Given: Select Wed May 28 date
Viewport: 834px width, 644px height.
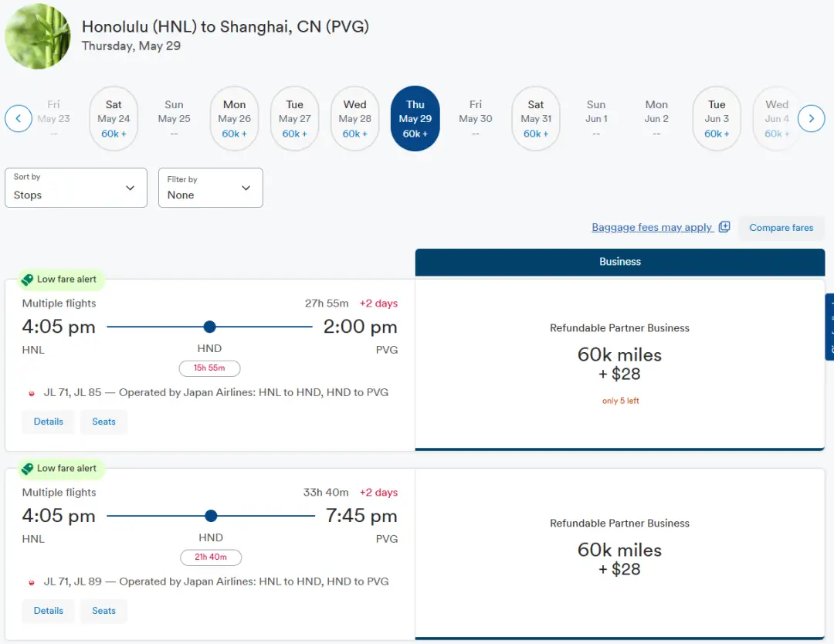Looking at the screenshot, I should click(355, 119).
